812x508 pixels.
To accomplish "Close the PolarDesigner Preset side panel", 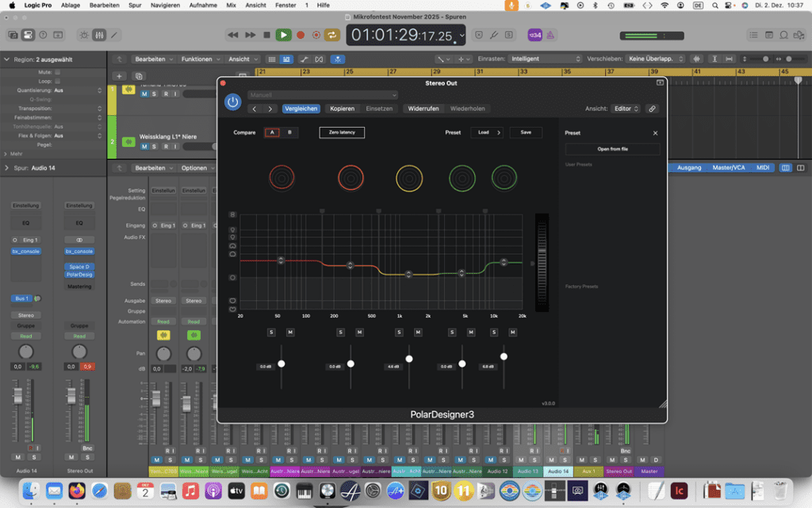I will coord(655,133).
